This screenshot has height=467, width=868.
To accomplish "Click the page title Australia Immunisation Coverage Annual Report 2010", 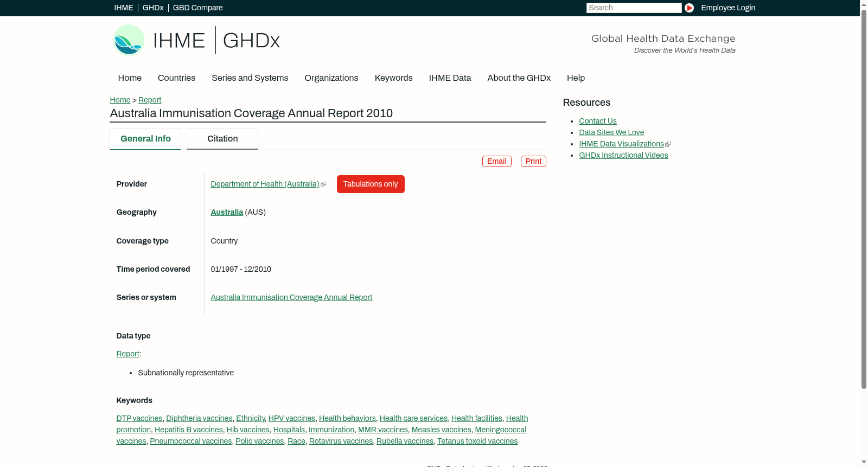I will pos(251,113).
